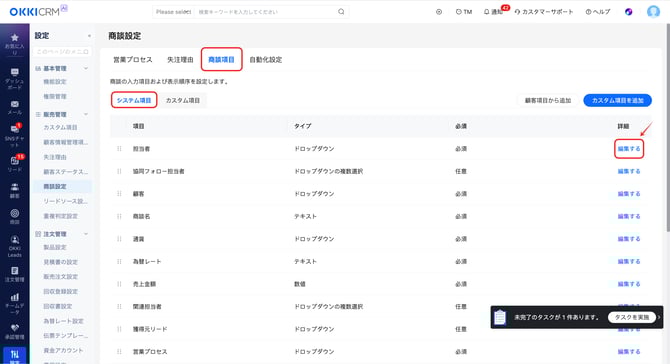
Task: Click the search magnifier icon
Action: [341, 12]
